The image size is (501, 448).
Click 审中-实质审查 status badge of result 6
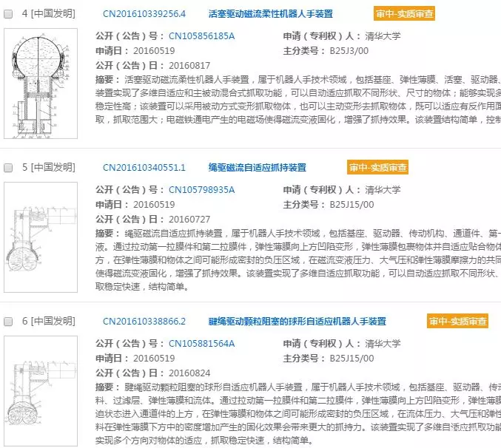pyautogui.click(x=457, y=322)
